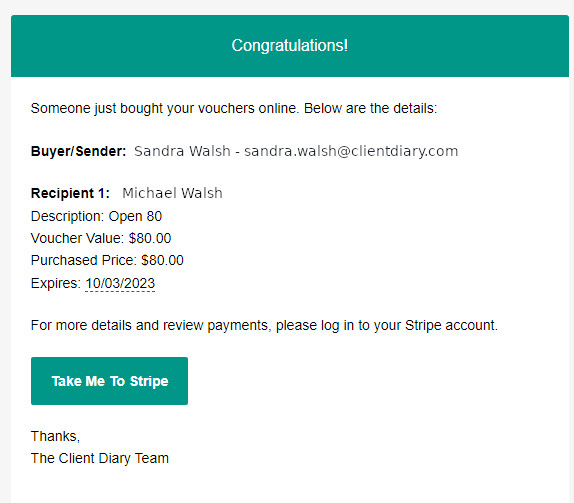Select the buyer name Sandra Walsh

[x=182, y=151]
